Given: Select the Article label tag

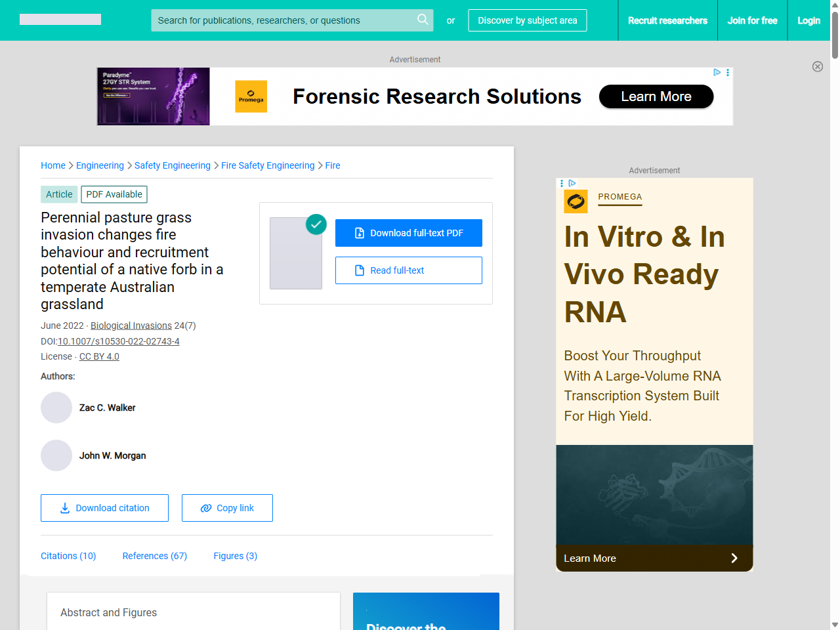Looking at the screenshot, I should tap(58, 194).
